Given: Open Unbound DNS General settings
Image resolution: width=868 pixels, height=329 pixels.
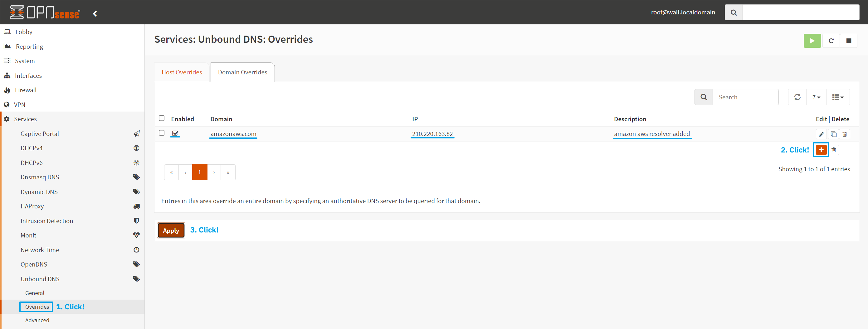Looking at the screenshot, I should pyautogui.click(x=35, y=293).
